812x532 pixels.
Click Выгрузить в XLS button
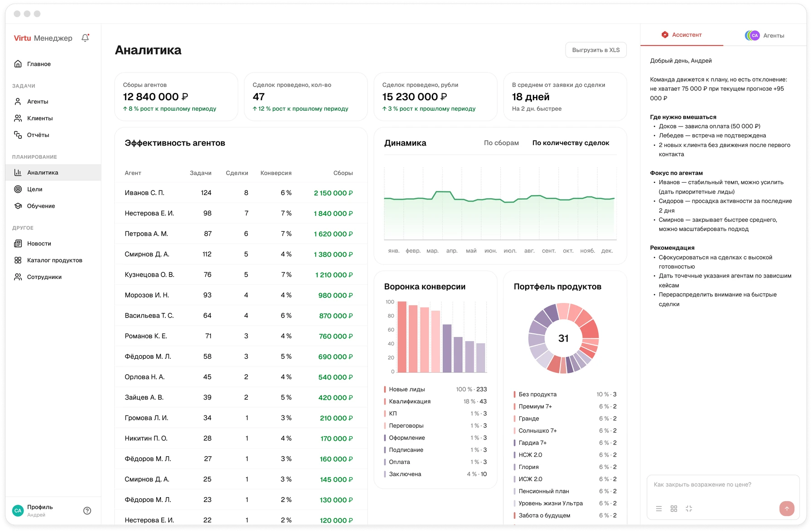coord(596,50)
